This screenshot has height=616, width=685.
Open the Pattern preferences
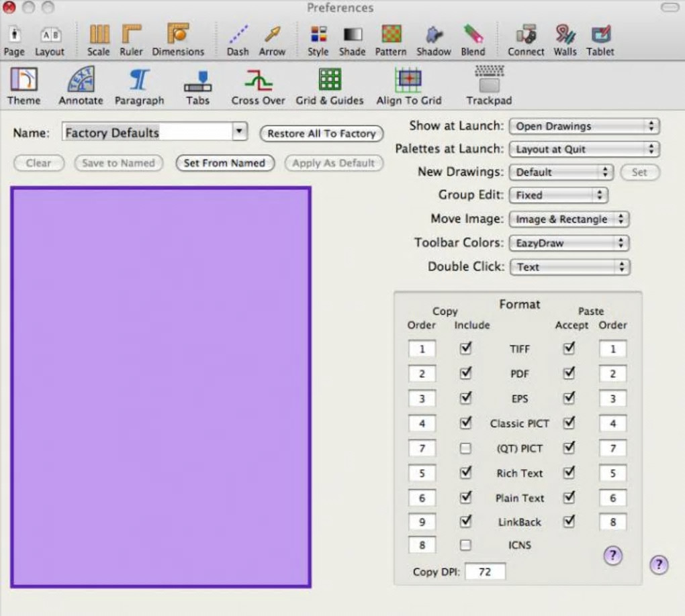click(391, 41)
